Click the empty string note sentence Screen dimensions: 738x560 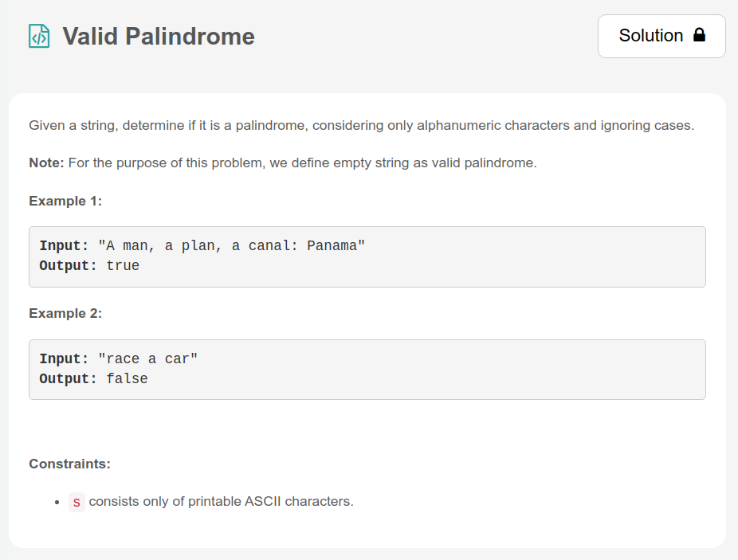click(x=303, y=163)
